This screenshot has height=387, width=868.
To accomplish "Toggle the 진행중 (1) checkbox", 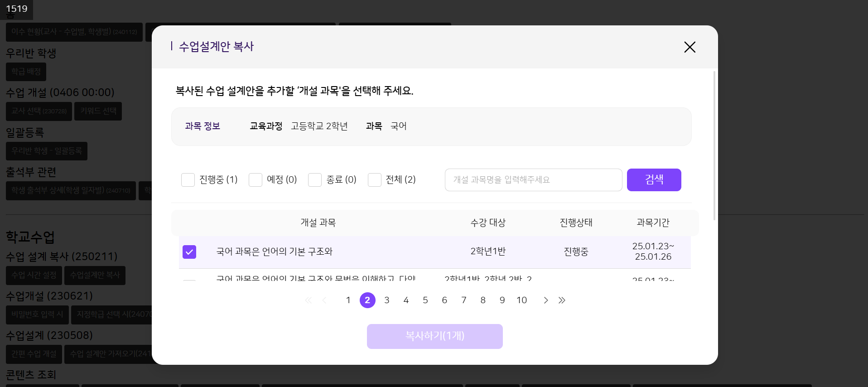I will pyautogui.click(x=188, y=180).
